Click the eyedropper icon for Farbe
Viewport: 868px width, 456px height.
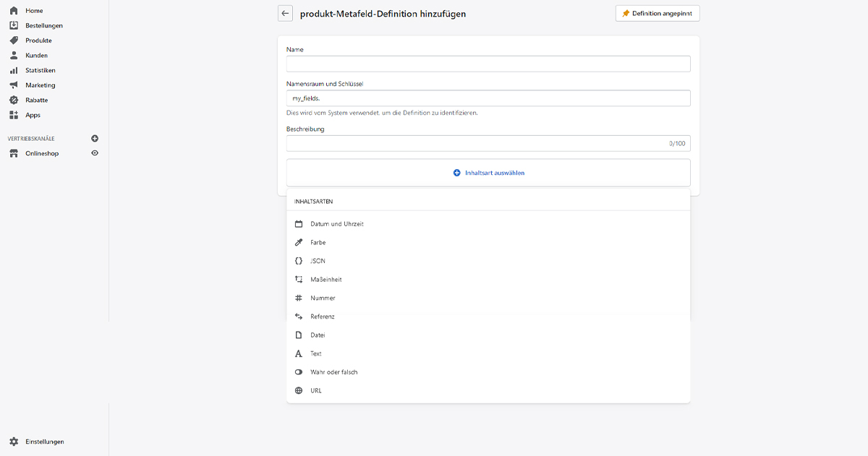[x=299, y=243]
